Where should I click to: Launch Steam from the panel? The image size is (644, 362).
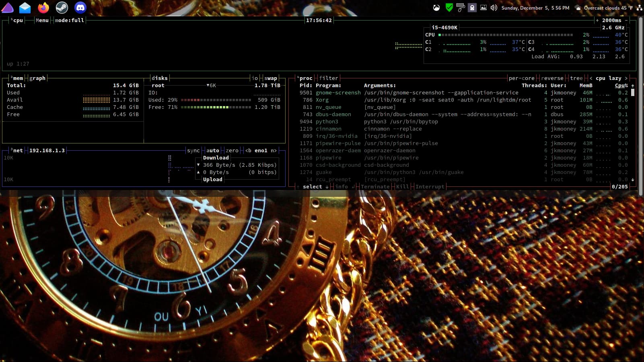coord(62,8)
